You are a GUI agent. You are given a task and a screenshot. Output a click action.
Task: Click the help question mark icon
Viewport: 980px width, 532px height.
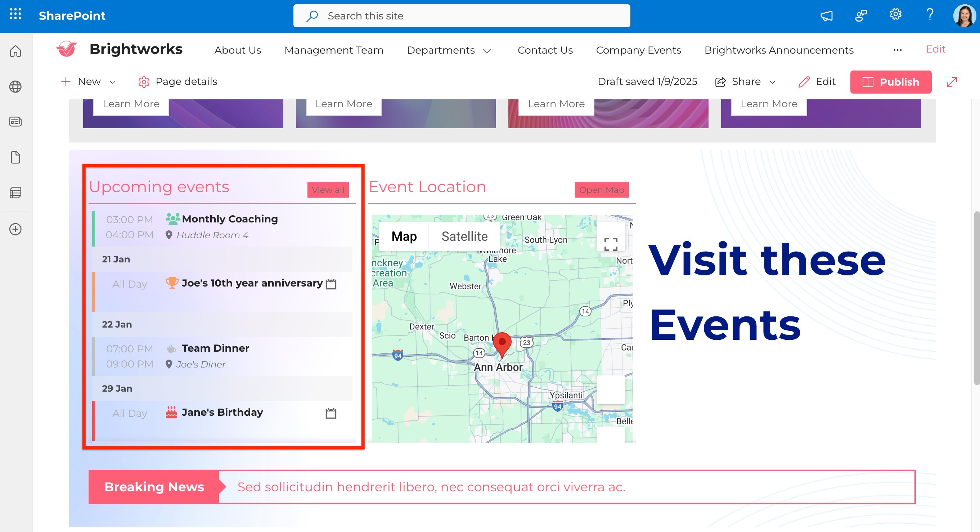(x=929, y=15)
